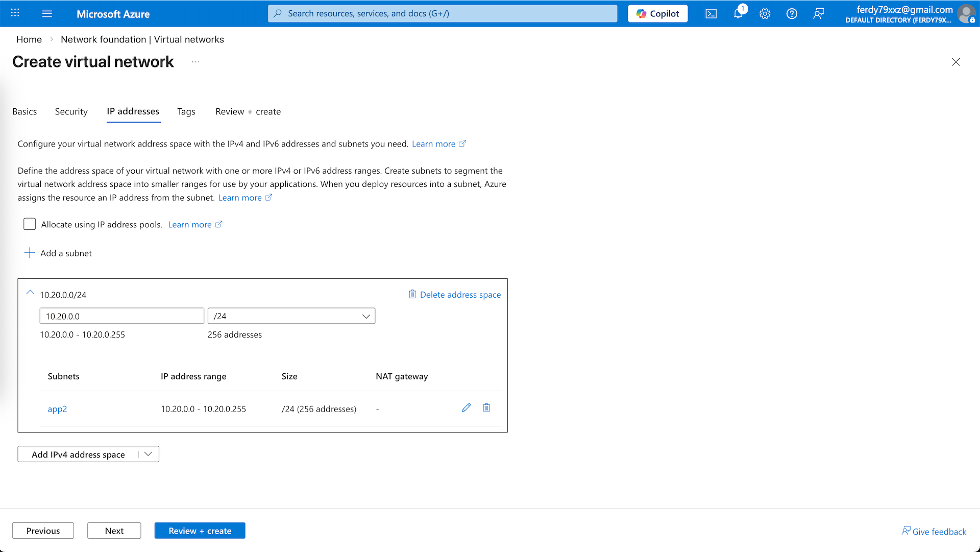Viewport: 980px width, 552px height.
Task: Delete the app2 subnet trash icon
Action: click(486, 407)
